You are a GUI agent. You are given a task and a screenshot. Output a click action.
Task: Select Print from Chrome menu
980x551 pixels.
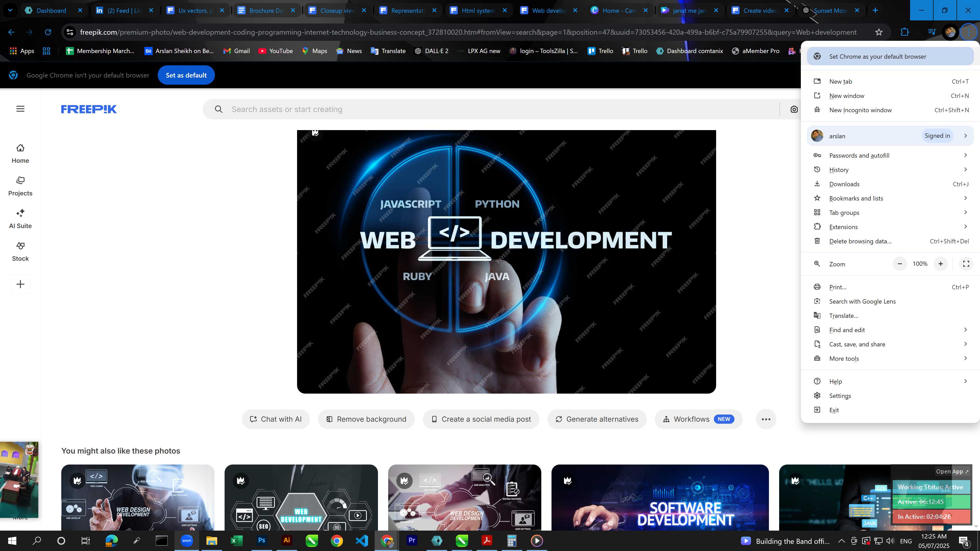coord(891,287)
